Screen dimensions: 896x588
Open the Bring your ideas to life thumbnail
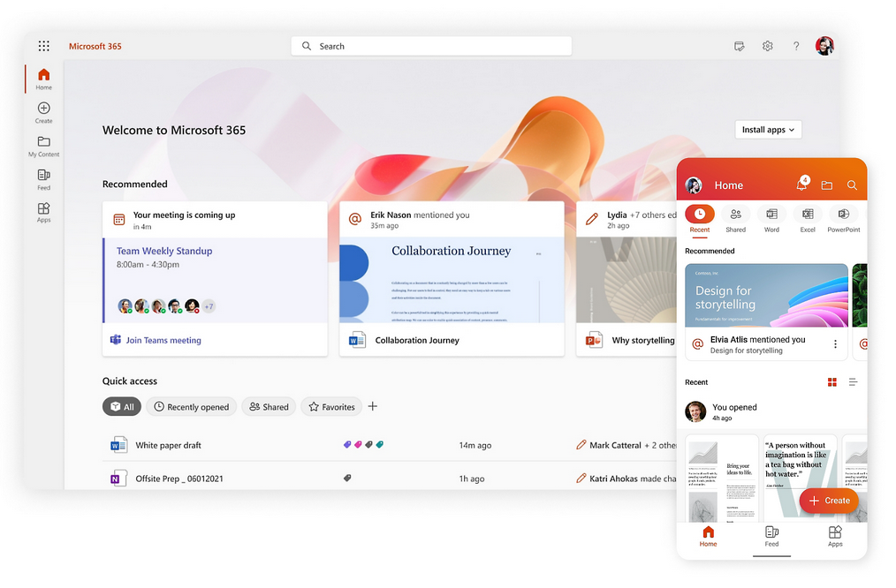pos(722,479)
